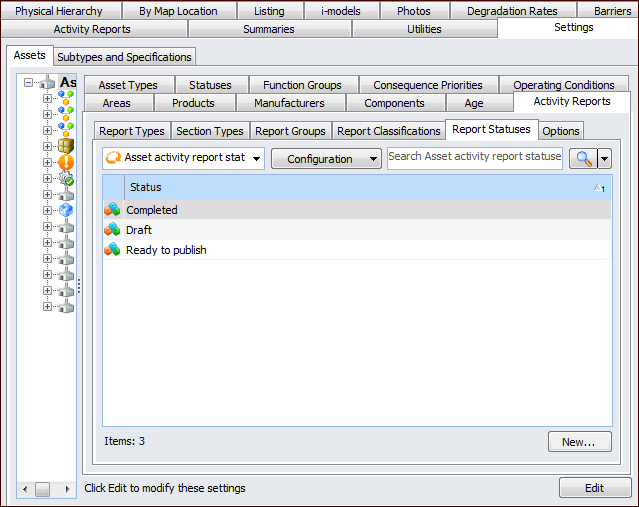The image size is (639, 507).
Task: Select the gold crate tree icon
Action: [x=66, y=146]
